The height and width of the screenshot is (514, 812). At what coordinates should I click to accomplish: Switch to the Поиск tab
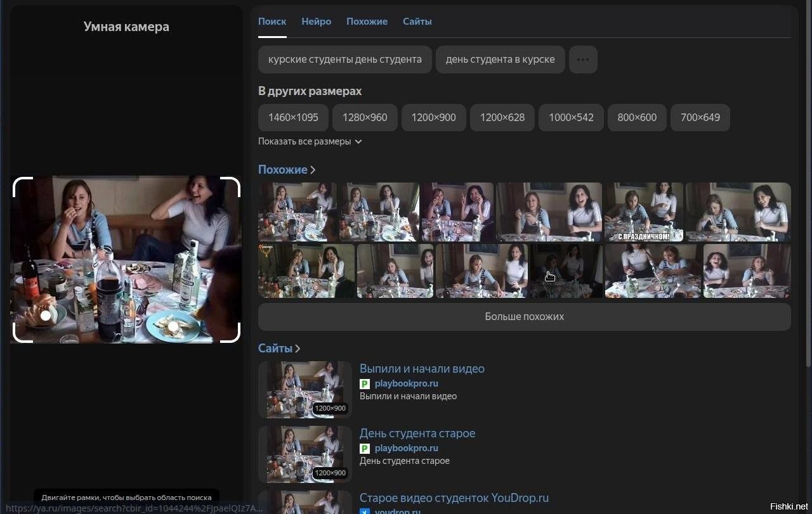[x=272, y=22]
